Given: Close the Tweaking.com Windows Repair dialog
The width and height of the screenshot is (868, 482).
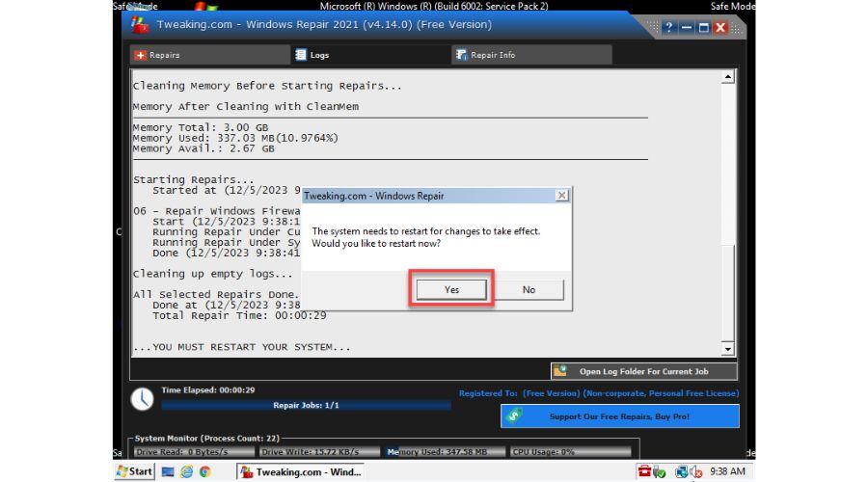Looking at the screenshot, I should click(x=561, y=196).
